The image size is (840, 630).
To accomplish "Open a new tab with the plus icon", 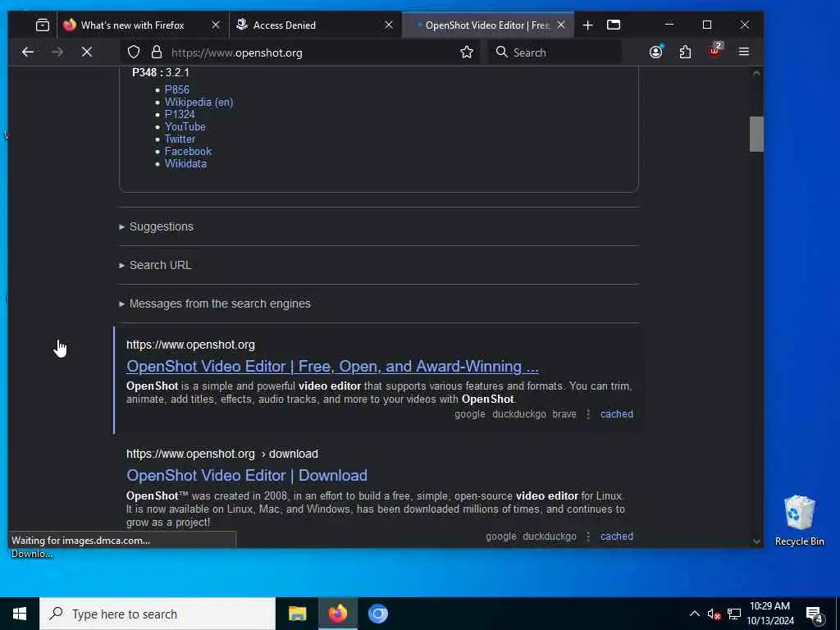I will pyautogui.click(x=587, y=25).
